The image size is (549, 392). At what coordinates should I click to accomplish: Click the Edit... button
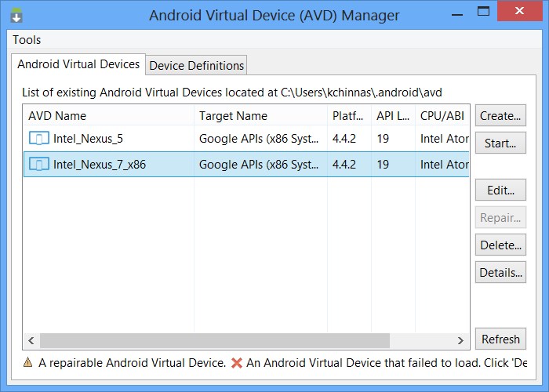tap(500, 191)
